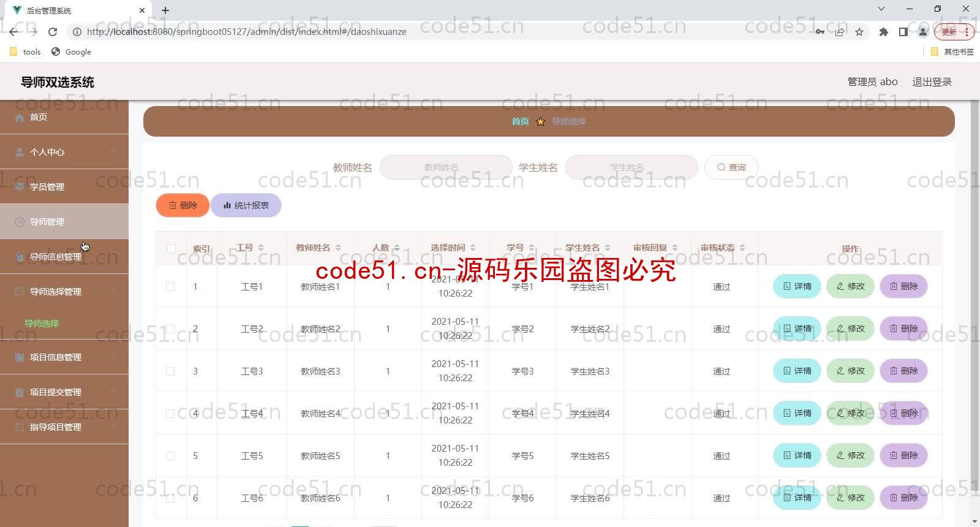Open 其他书签 bookmarks folder

tap(952, 52)
